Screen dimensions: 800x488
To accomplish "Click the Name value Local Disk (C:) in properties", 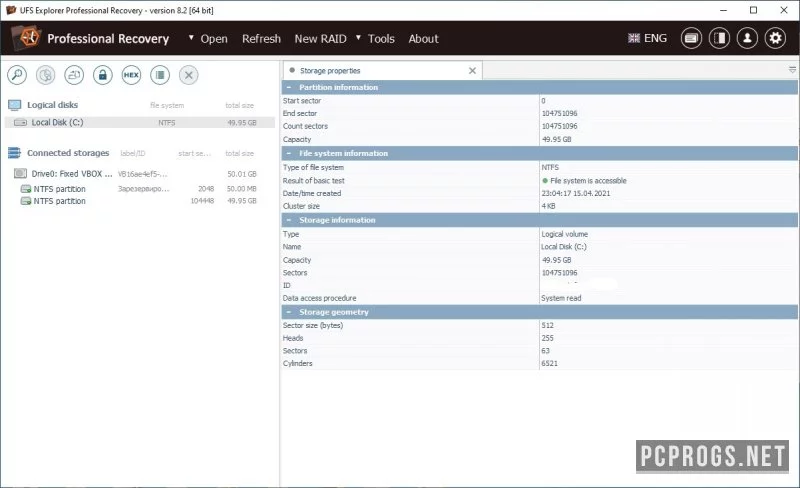I will click(564, 247).
